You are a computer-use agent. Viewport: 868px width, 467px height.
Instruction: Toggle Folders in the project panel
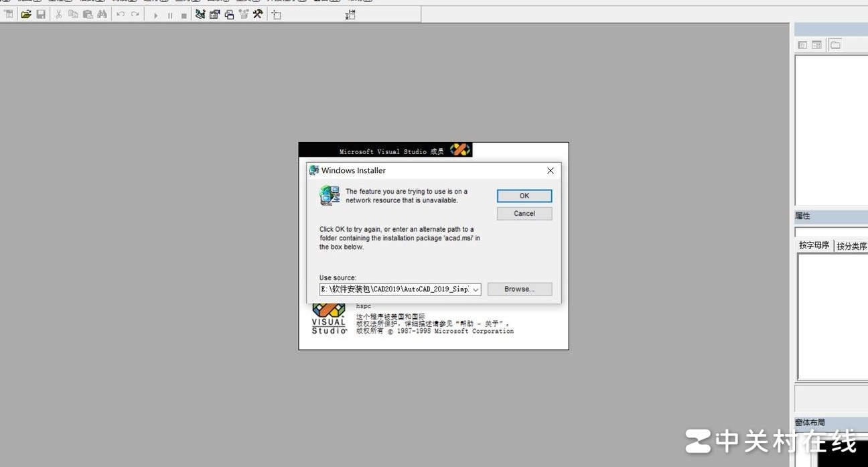pos(835,45)
